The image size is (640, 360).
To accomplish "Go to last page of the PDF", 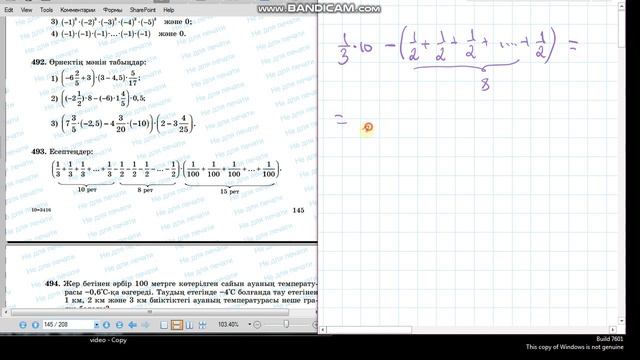I will coord(119,325).
